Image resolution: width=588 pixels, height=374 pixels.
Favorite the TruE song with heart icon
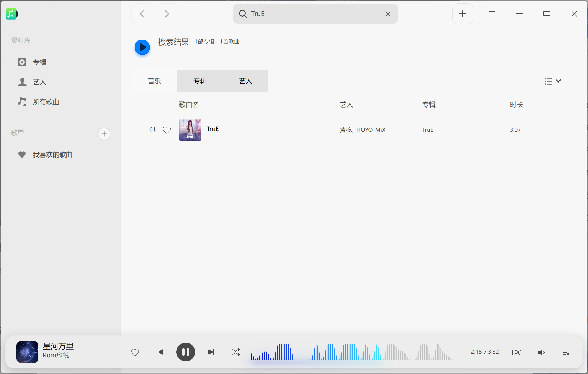[x=167, y=130]
